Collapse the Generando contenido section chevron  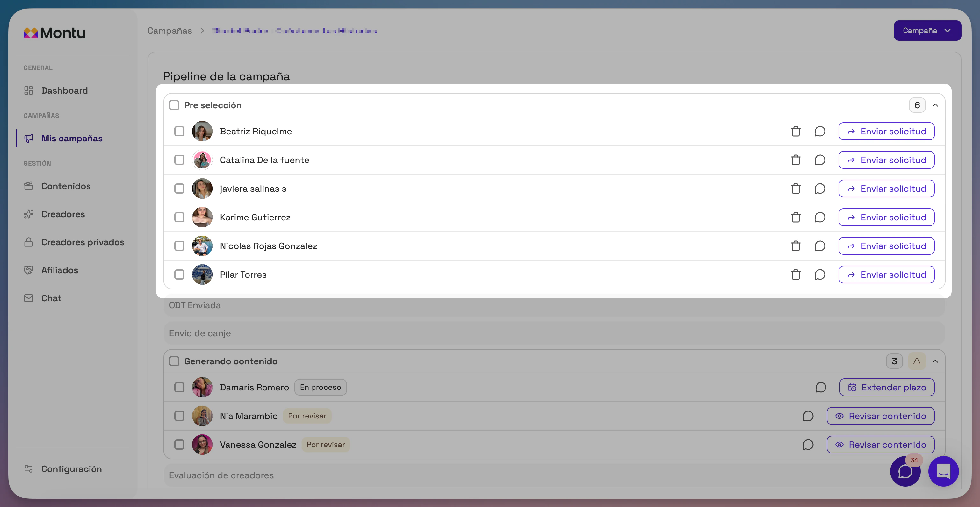point(935,361)
